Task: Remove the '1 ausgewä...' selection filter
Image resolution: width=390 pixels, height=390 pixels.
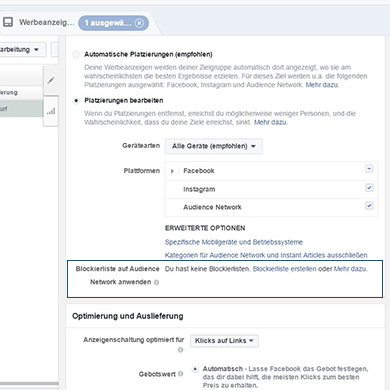Action: (x=139, y=23)
